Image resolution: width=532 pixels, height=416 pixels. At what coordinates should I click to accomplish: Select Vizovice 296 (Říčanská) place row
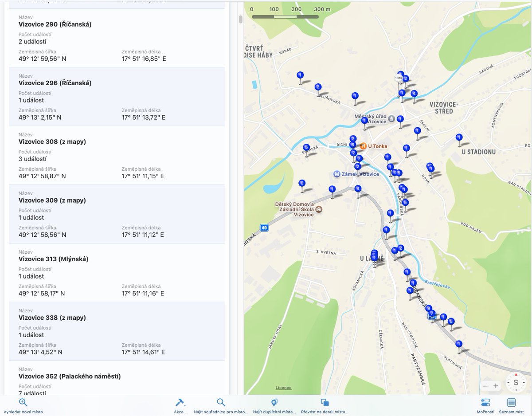[x=117, y=96]
